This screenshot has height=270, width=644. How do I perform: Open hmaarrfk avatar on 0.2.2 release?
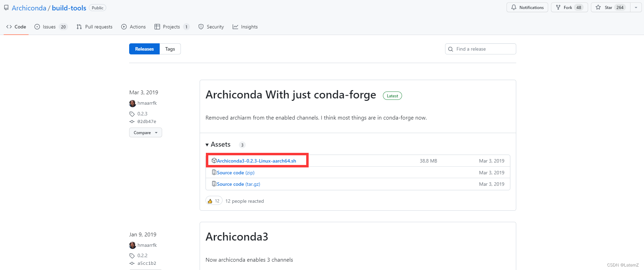point(133,245)
